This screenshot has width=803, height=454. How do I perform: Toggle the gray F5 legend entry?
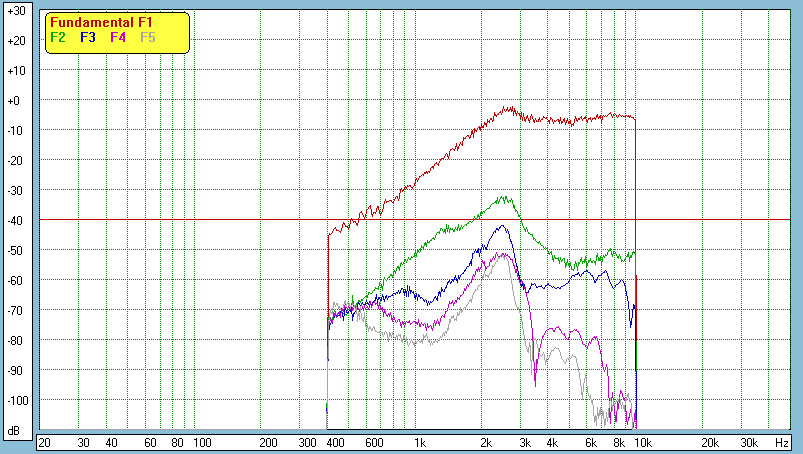click(148, 37)
